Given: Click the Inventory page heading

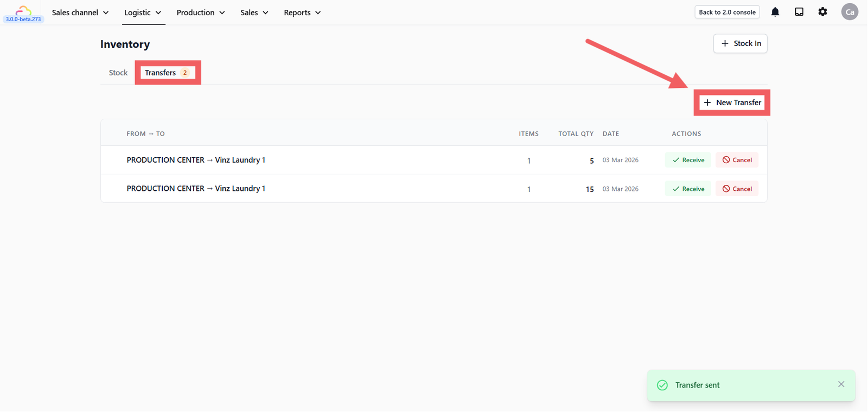Looking at the screenshot, I should (x=125, y=44).
